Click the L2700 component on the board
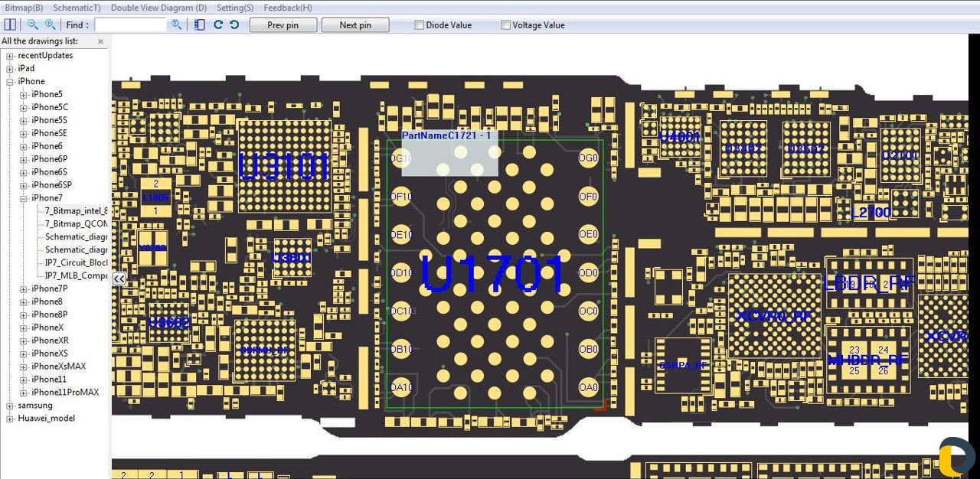The width and height of the screenshot is (980, 479). (871, 213)
